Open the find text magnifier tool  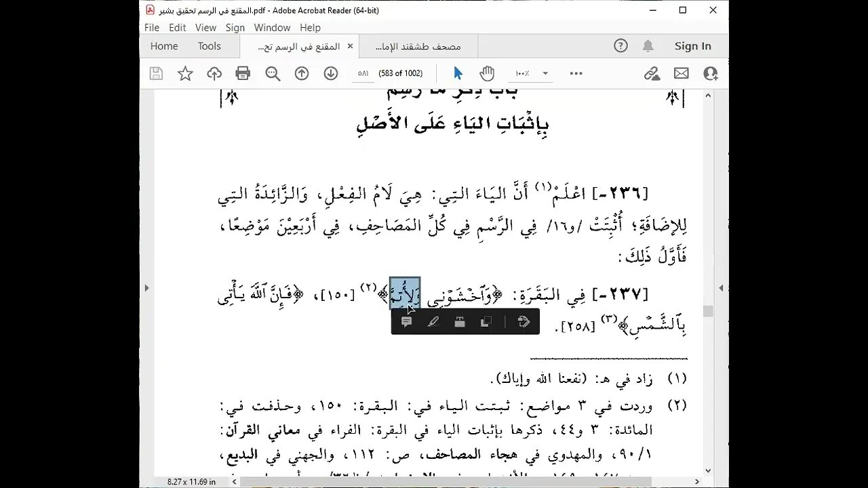[x=273, y=73]
